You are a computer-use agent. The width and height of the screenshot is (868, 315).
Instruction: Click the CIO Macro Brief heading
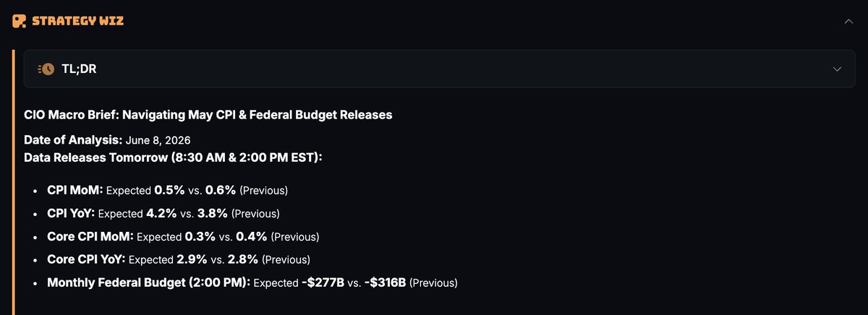tap(208, 115)
